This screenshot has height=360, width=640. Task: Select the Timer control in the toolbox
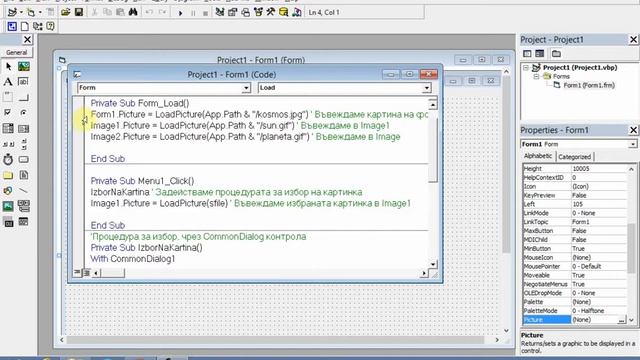point(8,159)
